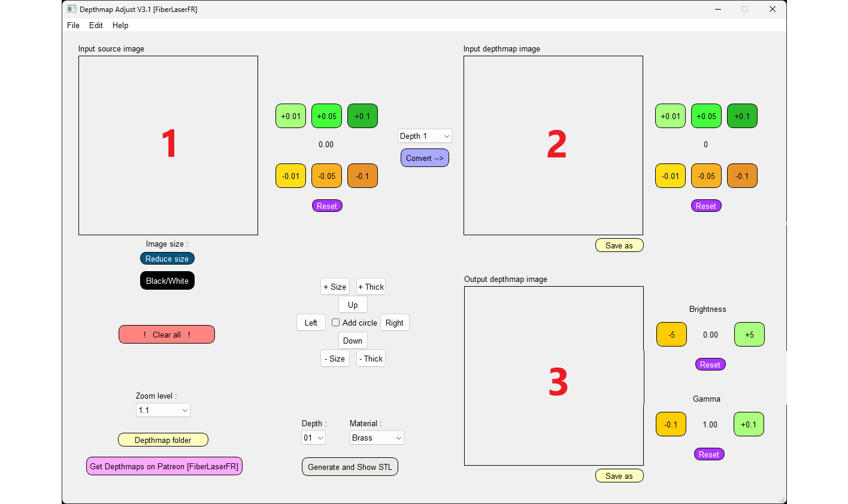Reset the Brightness value
The height and width of the screenshot is (504, 848).
pos(710,365)
